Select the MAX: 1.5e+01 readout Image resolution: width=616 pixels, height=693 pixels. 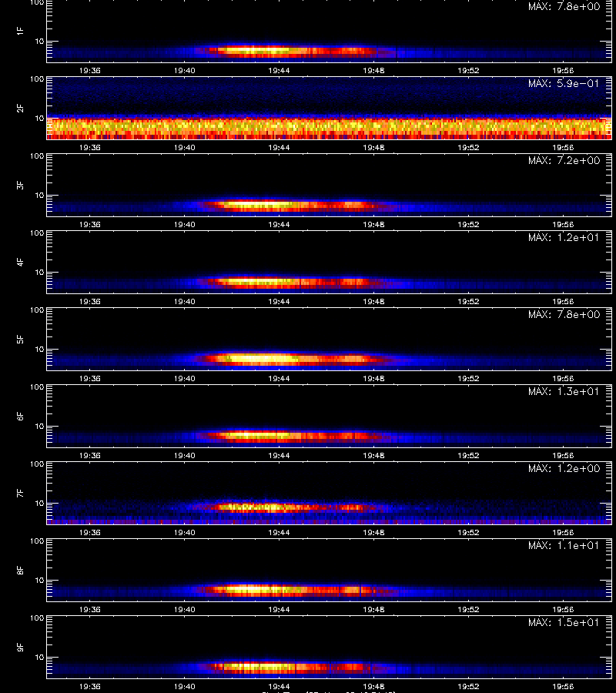point(564,622)
